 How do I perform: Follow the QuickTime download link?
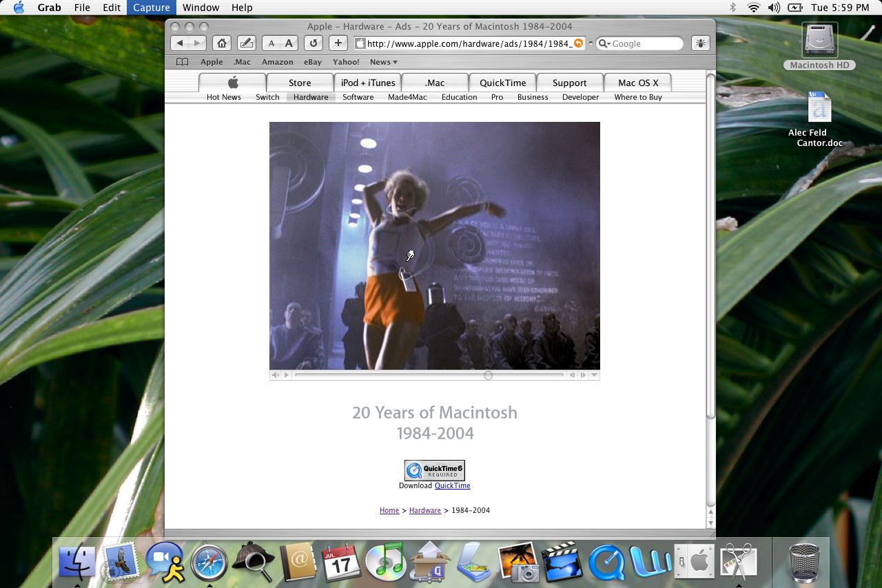click(x=452, y=485)
